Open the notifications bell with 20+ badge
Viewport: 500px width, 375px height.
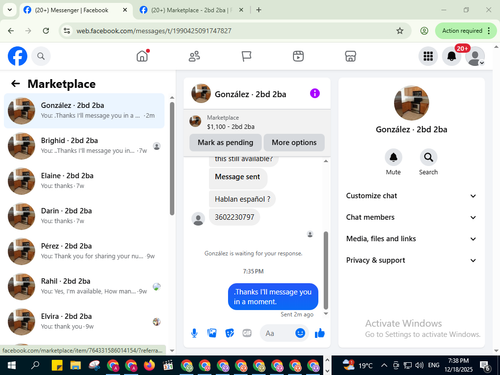[x=452, y=56]
